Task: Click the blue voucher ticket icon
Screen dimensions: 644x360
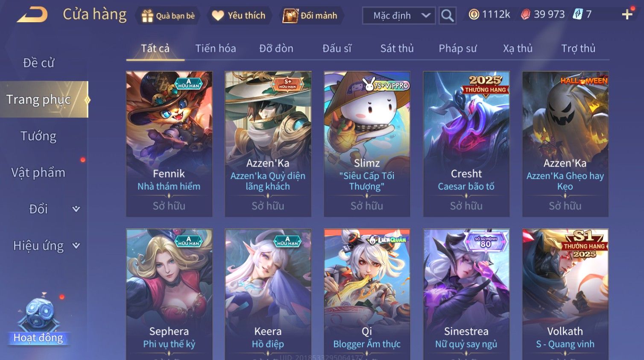Action: pos(577,15)
